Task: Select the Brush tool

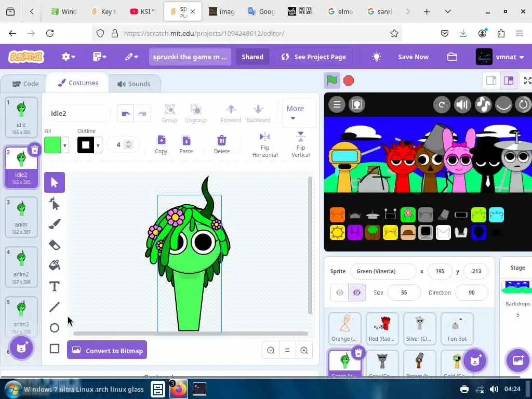Action: tap(54, 224)
